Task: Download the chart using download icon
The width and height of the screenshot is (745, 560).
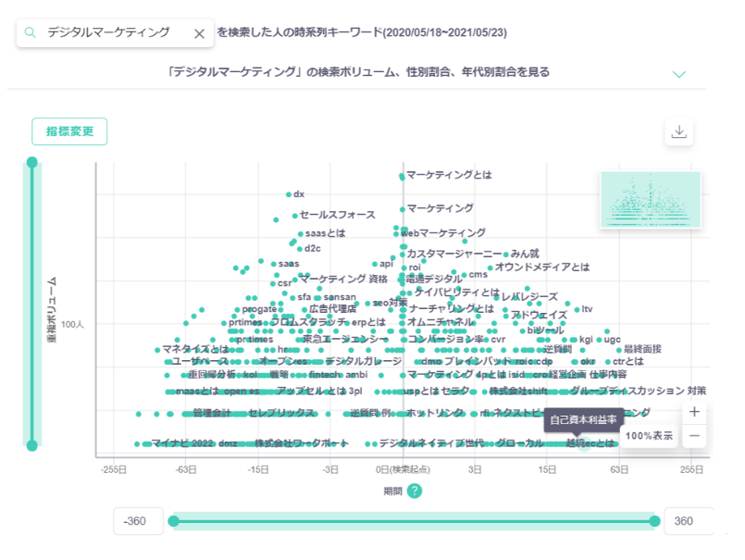Action: coord(678,131)
